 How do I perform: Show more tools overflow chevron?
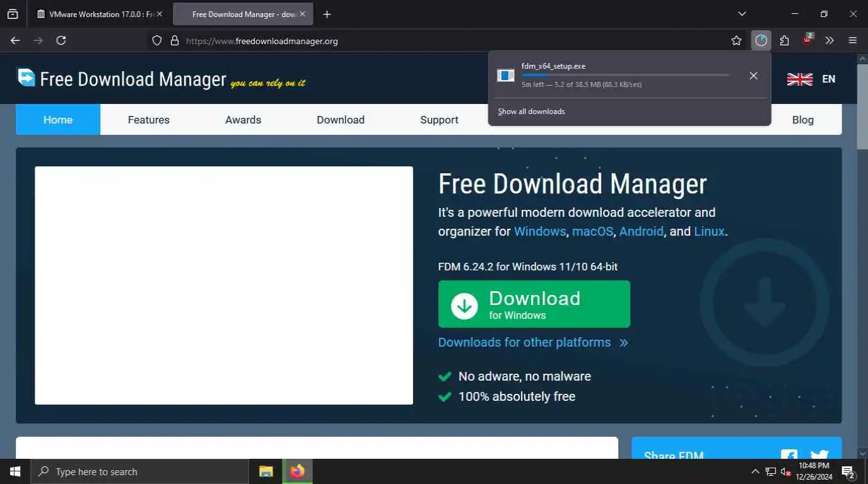pyautogui.click(x=830, y=40)
